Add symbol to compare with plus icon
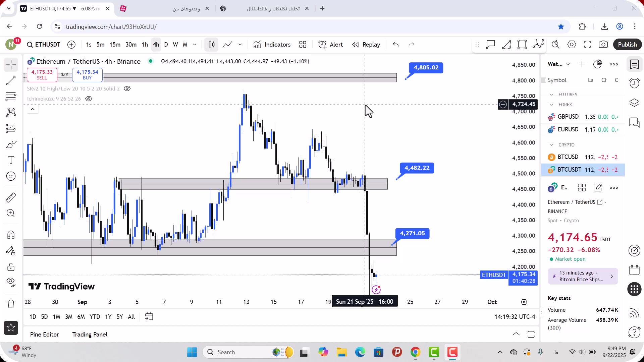644x362 pixels. [71, 45]
